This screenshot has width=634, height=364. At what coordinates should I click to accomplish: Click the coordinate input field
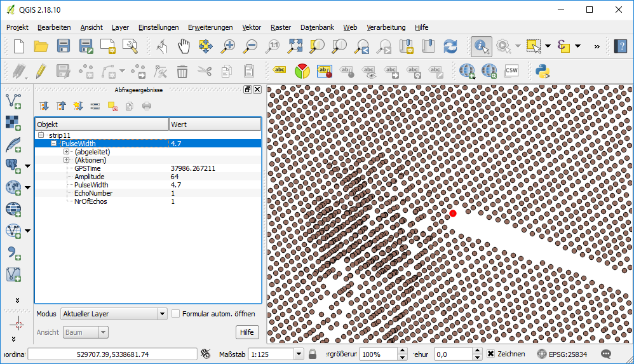[x=112, y=354]
